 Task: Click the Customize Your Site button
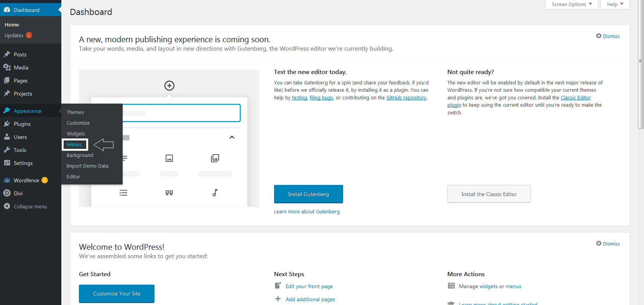pos(117,293)
